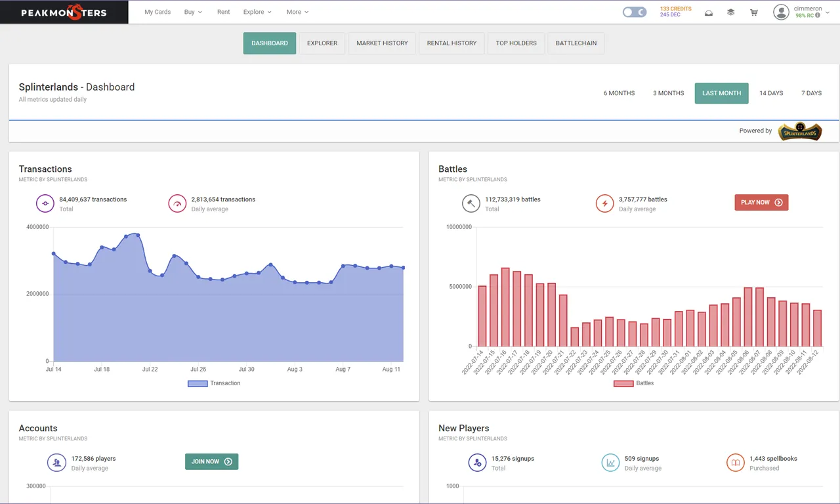Expand the Buy dropdown menu
Image resolution: width=840 pixels, height=504 pixels.
[x=193, y=12]
